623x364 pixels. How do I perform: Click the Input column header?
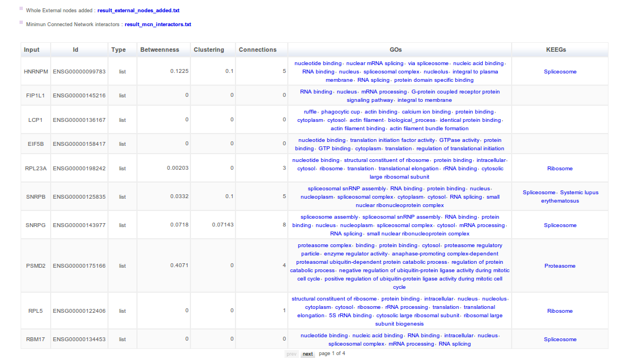click(32, 50)
